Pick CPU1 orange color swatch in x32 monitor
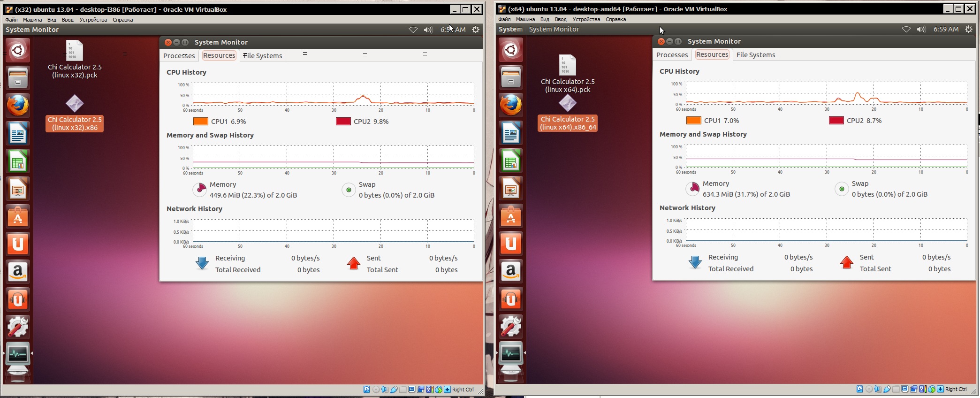 pyautogui.click(x=201, y=122)
